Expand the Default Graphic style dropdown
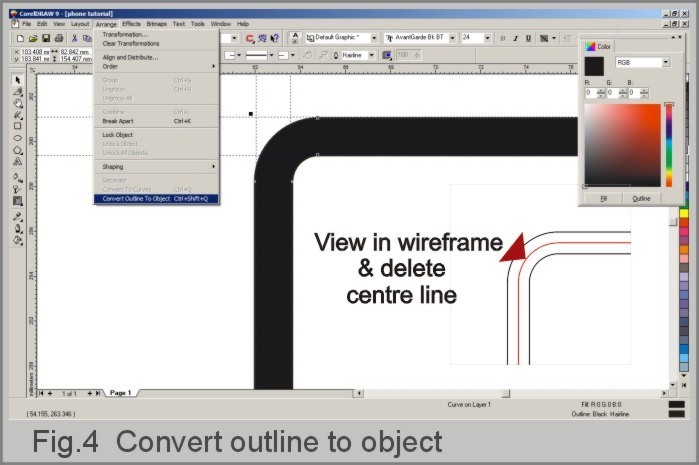 374,38
